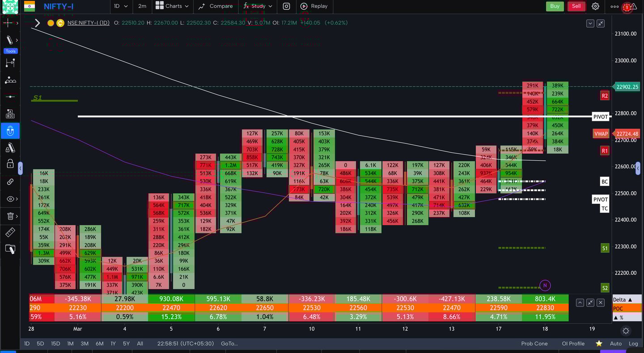Toggle drawings visibility eye icon

coord(10,199)
